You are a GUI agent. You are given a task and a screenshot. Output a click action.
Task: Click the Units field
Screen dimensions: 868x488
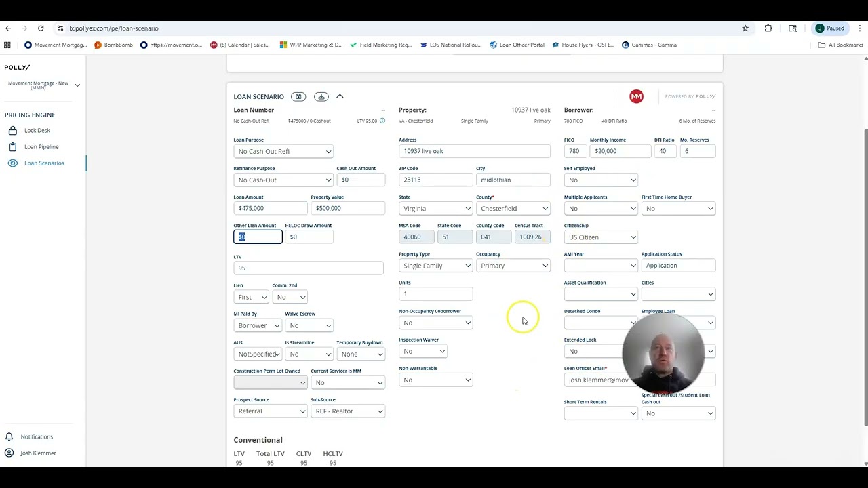(436, 293)
